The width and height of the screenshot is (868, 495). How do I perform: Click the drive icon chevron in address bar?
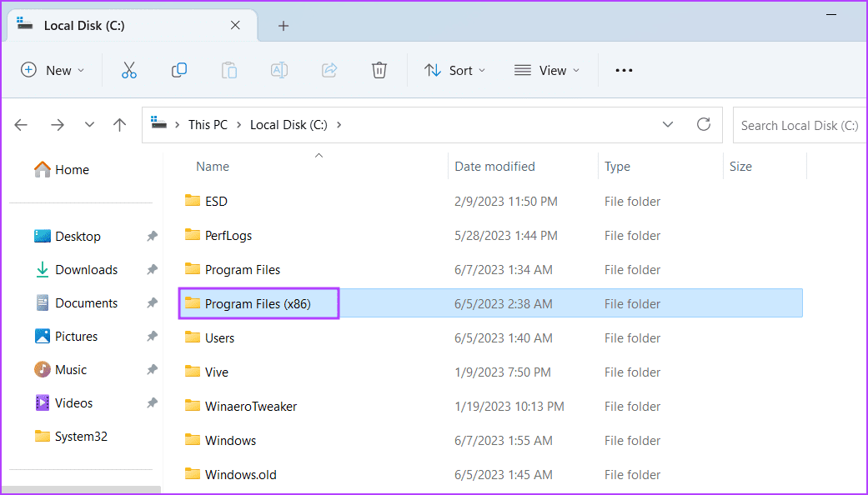click(177, 125)
